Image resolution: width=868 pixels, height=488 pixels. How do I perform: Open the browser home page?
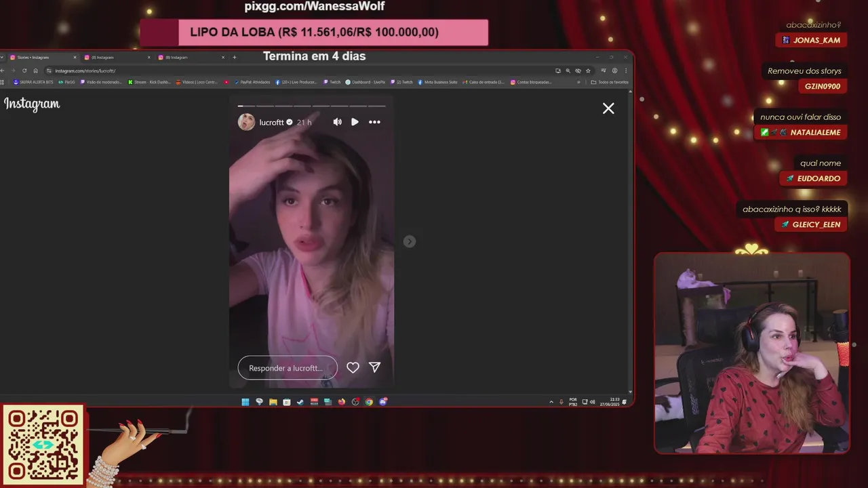coord(36,70)
